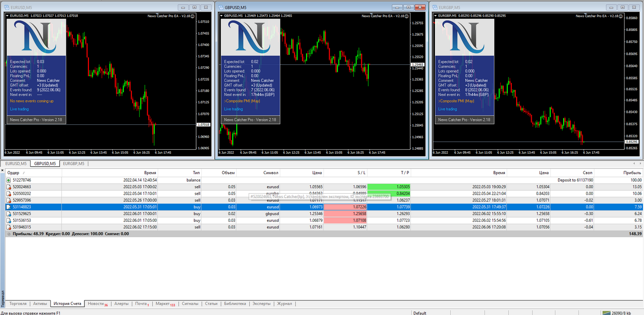Click the green T/P cell 1.05305
This screenshot has height=315, width=644.
388,187
